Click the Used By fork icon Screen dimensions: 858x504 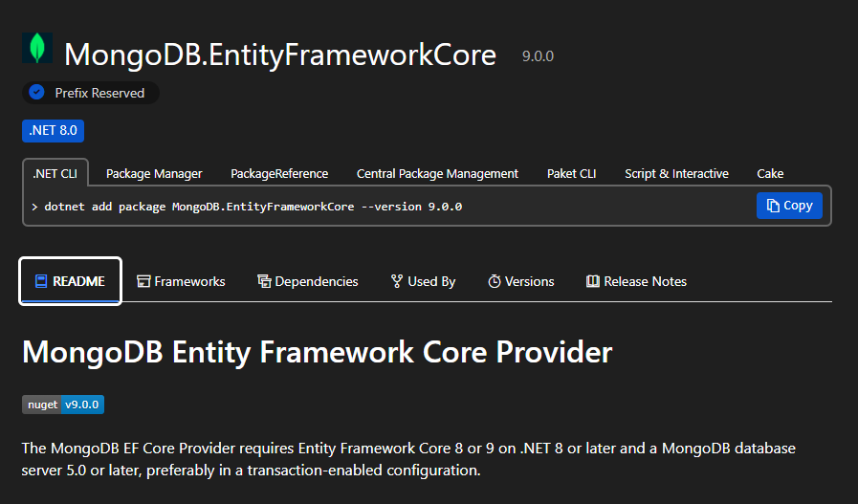point(397,281)
